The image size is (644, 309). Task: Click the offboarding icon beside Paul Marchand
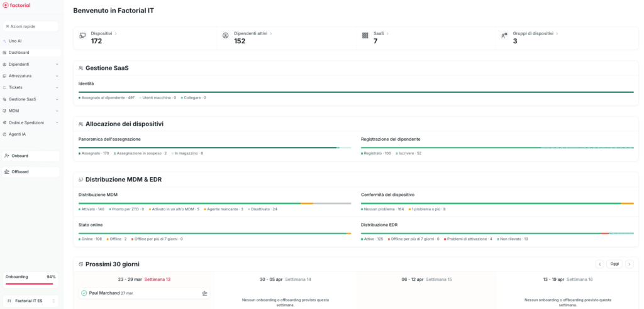coord(204,293)
